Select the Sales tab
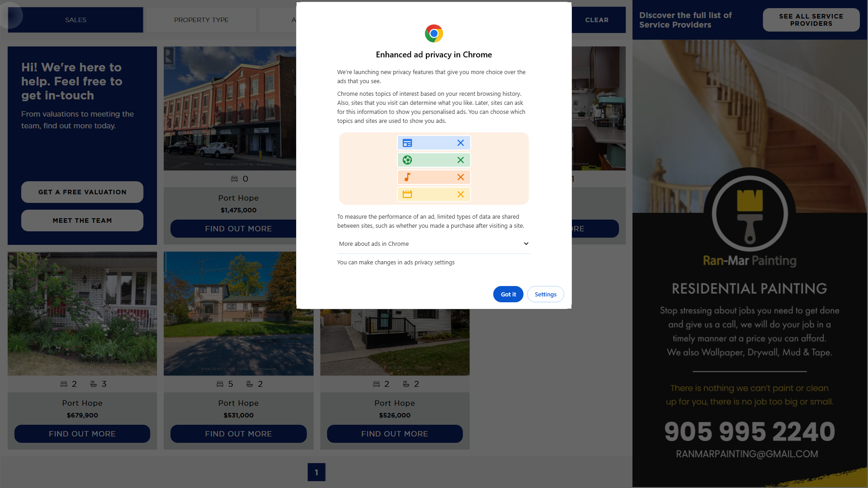The image size is (868, 488). point(75,20)
